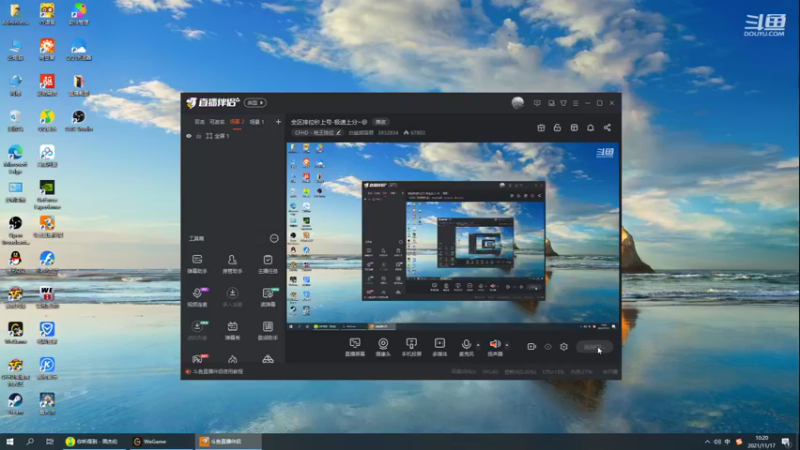
Task: Edit the CFHD category tag
Action: [317, 133]
